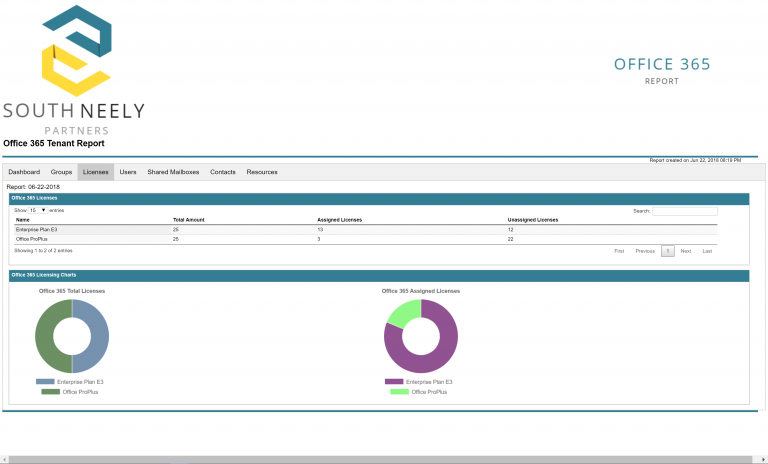Click the Office 365 Assigned Licenses chart title

(421, 291)
